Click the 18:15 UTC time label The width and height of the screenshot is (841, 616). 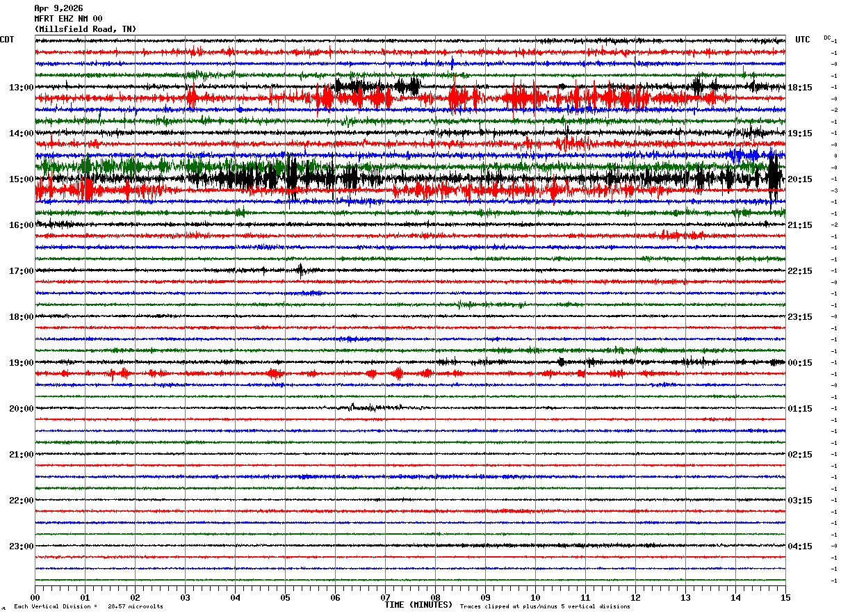[x=800, y=88]
